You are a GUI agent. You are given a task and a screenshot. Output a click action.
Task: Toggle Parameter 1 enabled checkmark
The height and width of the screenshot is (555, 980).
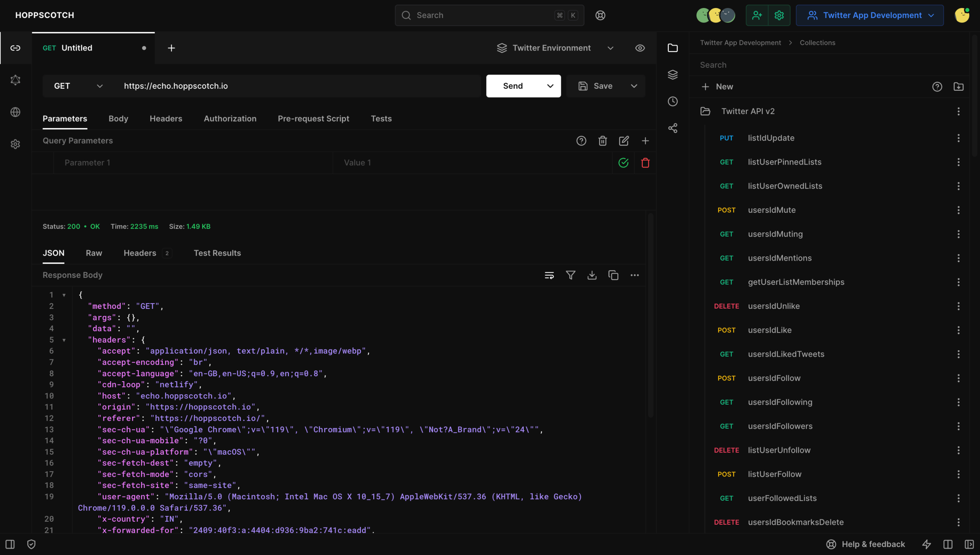(623, 163)
